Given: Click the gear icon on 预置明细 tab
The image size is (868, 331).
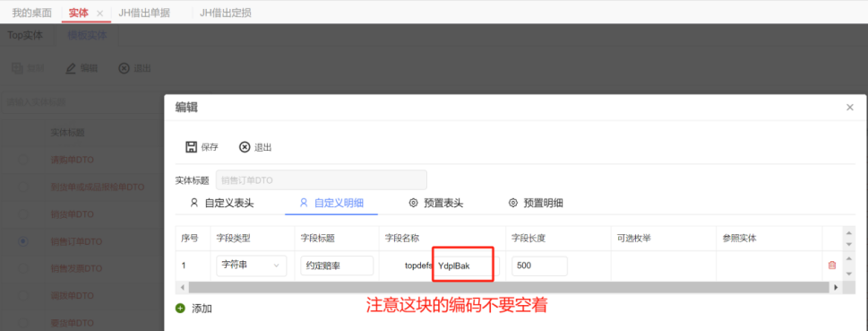Looking at the screenshot, I should [512, 203].
